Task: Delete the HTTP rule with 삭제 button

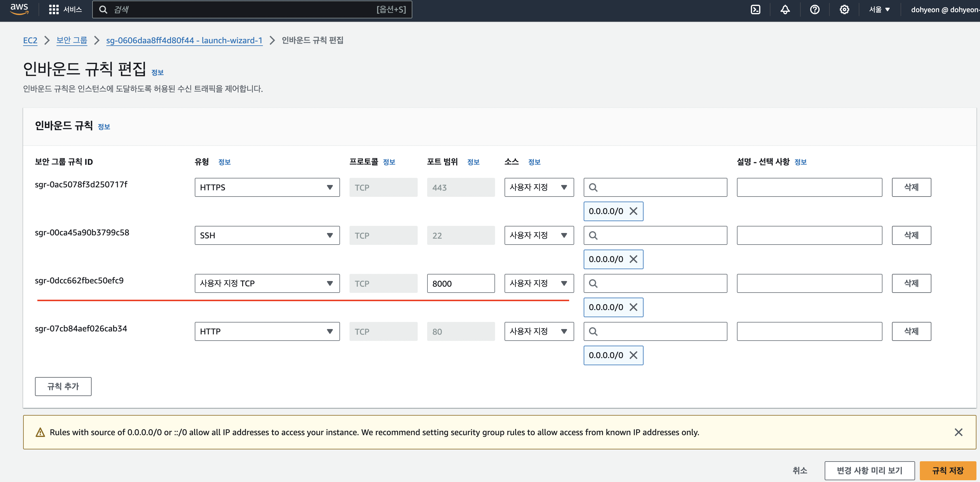Action: [x=911, y=331]
